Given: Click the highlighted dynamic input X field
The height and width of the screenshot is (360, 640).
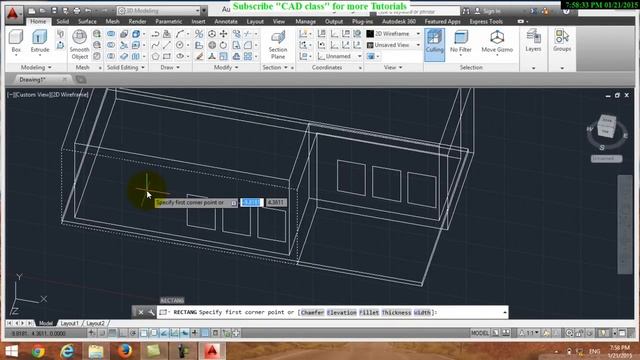Looking at the screenshot, I should point(251,202).
